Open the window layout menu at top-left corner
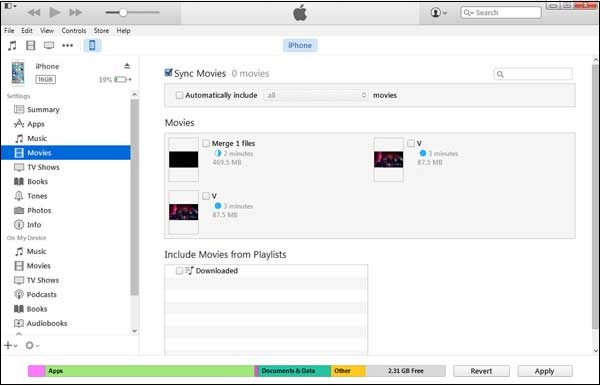The height and width of the screenshot is (386, 600). coord(10,6)
